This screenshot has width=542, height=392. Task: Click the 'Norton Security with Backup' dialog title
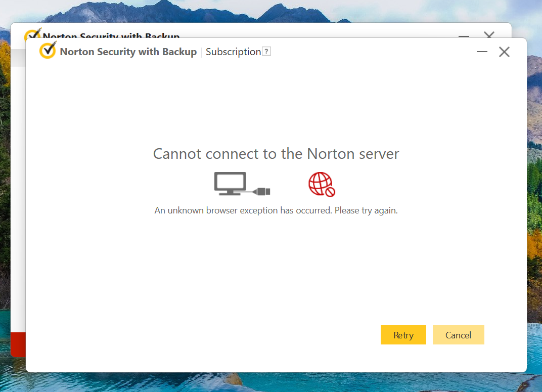[128, 52]
